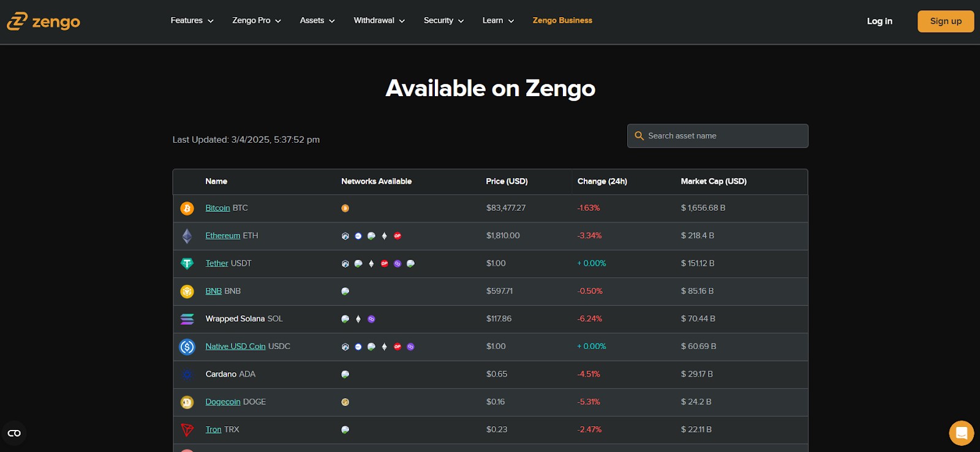Click the Cardano logo in the ADA row
Image resolution: width=980 pixels, height=452 pixels.
[187, 374]
